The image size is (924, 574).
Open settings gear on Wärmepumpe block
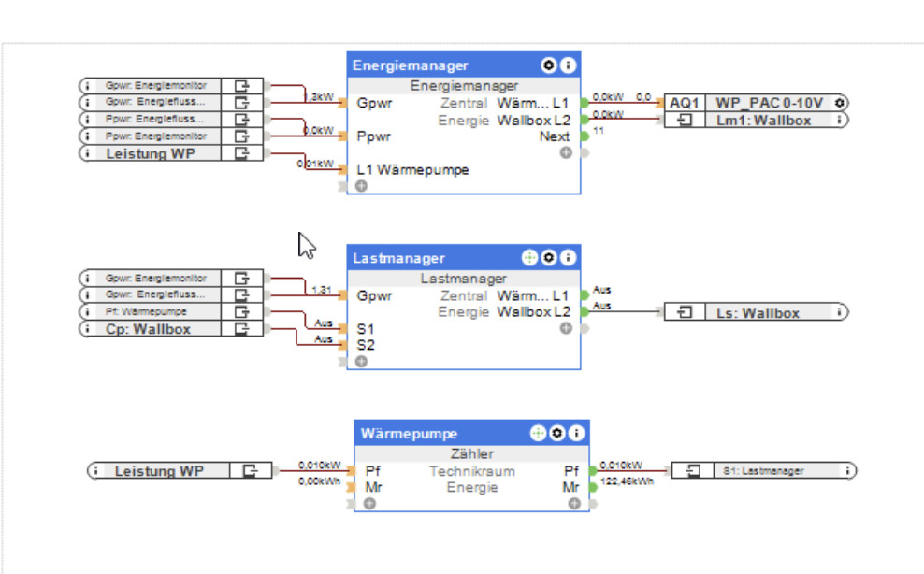click(556, 433)
